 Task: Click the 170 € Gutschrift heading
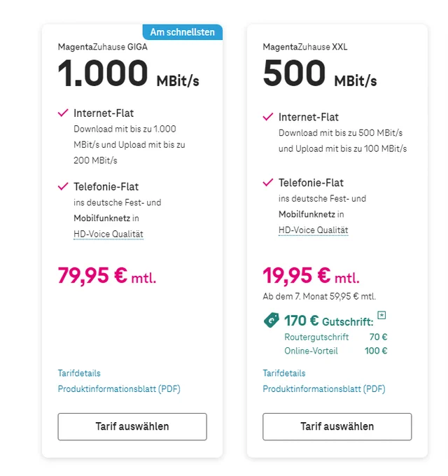(x=329, y=321)
